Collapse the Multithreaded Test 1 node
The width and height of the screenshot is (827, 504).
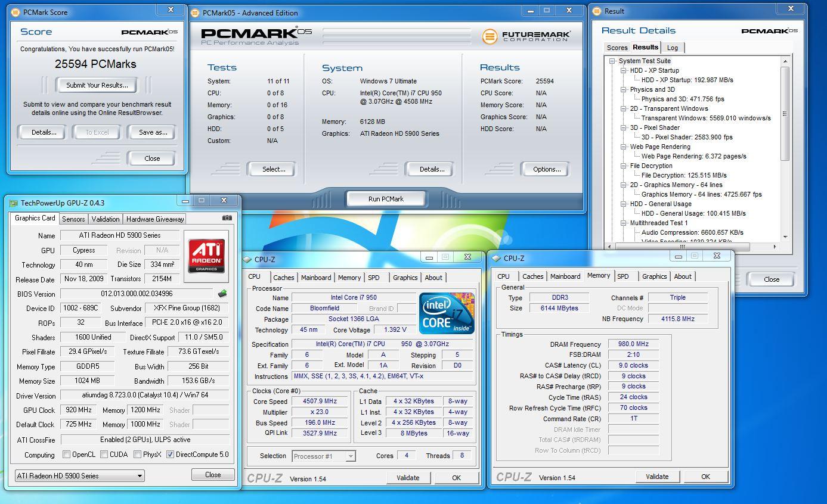[x=624, y=223]
